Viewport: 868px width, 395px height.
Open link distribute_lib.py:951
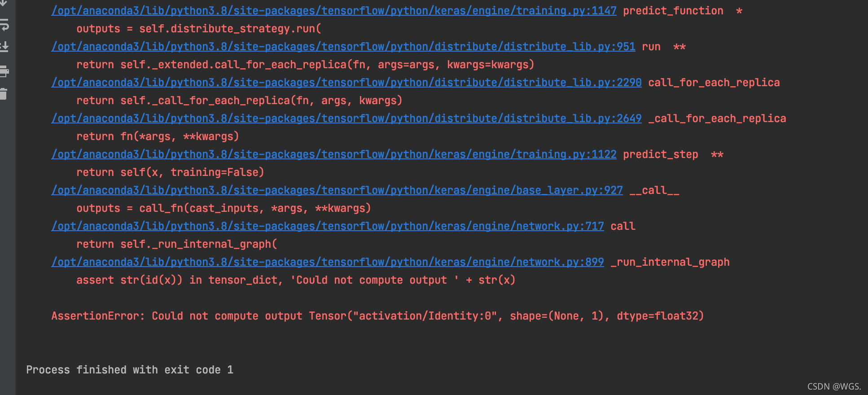tap(343, 47)
